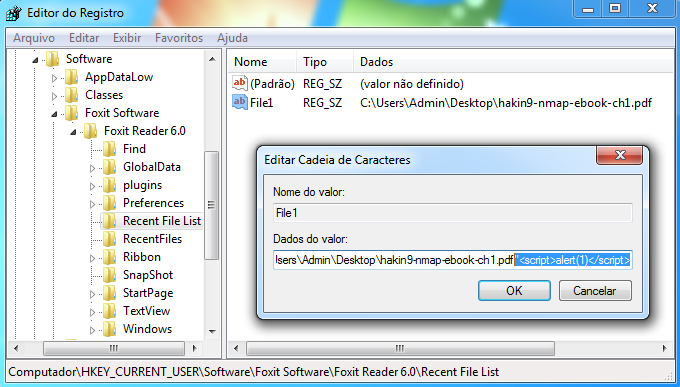Viewport: 680px width, 387px height.
Task: Click the tree pane horizontal scrollbar thumb
Action: point(114,348)
